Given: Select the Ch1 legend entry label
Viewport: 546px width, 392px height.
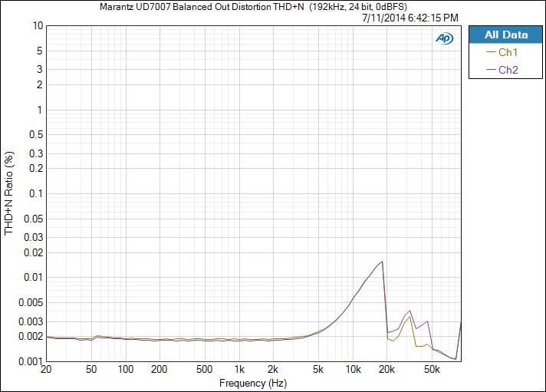Looking at the screenshot, I should click(508, 53).
